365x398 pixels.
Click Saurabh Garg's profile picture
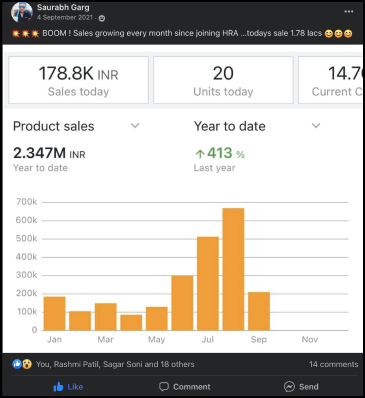click(x=22, y=12)
